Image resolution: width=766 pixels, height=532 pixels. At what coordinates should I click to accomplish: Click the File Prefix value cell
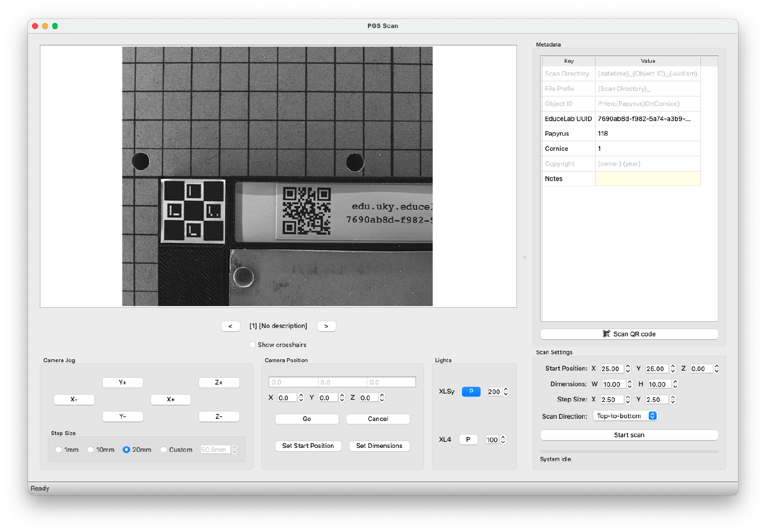[648, 89]
